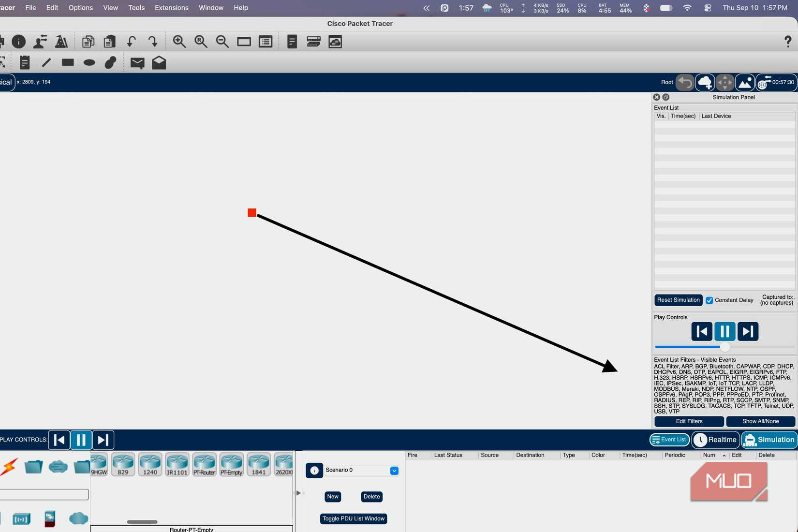This screenshot has width=798, height=532.
Task: Create a New Cluster cloud icon
Action: click(705, 82)
